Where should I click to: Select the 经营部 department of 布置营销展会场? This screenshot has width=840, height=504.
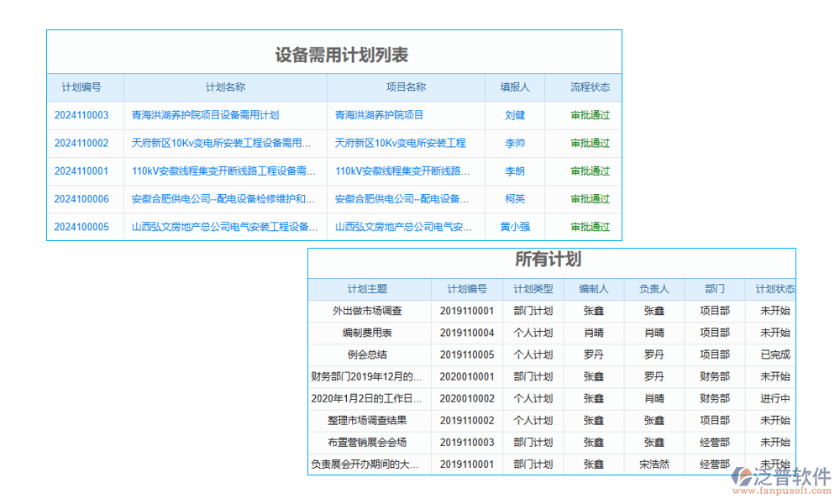[x=715, y=442]
